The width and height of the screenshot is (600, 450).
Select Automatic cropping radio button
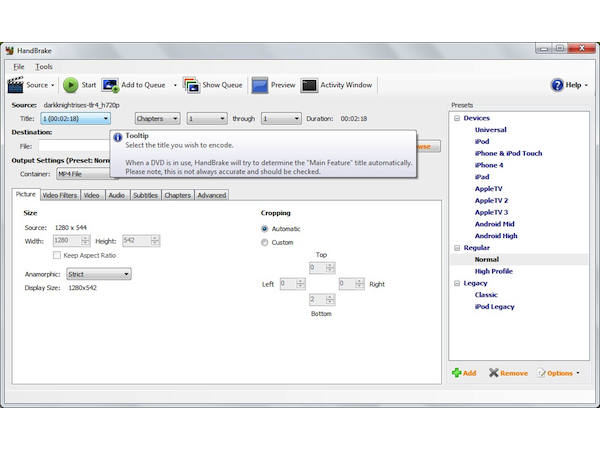[264, 229]
